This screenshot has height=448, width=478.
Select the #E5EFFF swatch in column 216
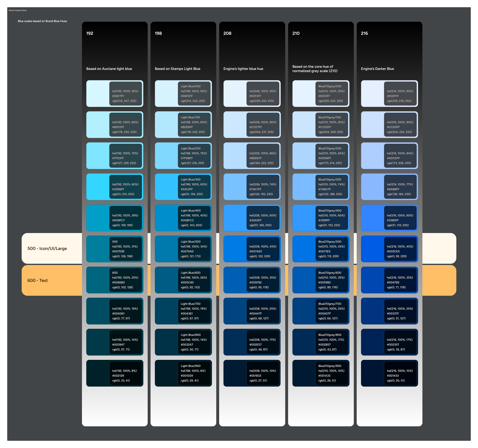(x=389, y=94)
